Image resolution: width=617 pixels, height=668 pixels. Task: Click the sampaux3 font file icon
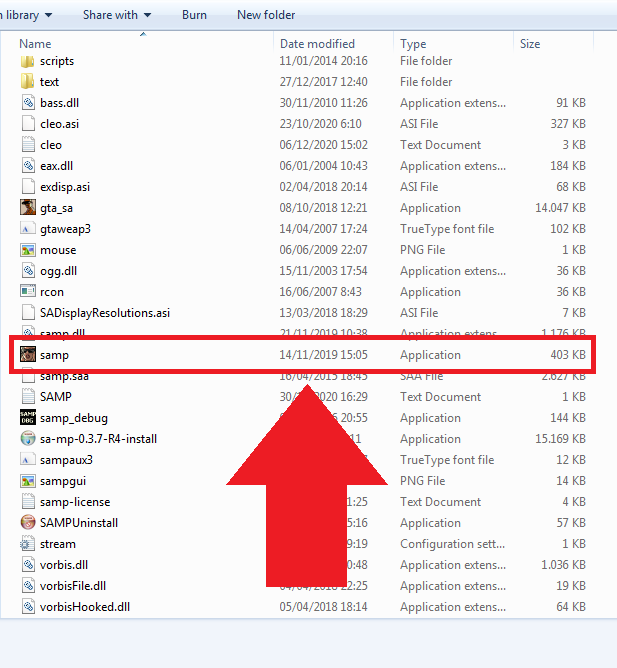[x=28, y=460]
